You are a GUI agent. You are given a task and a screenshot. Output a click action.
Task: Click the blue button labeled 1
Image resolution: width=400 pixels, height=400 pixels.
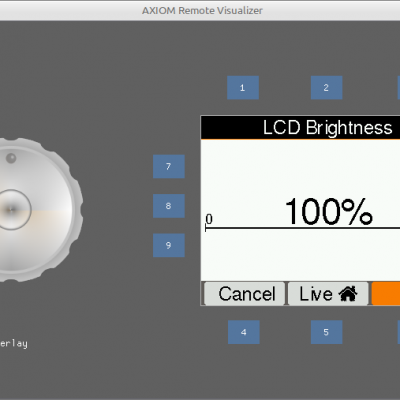243,88
